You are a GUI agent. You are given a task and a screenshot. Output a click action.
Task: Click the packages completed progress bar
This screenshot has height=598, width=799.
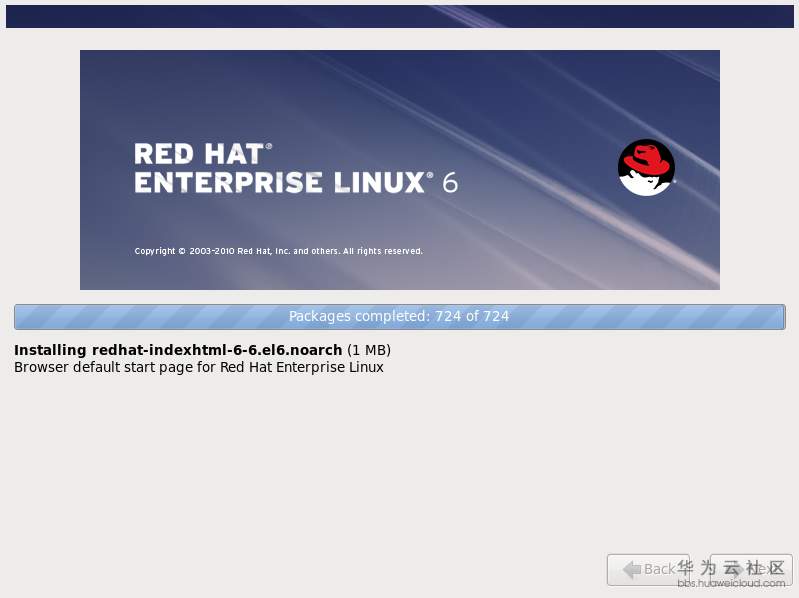coord(400,316)
